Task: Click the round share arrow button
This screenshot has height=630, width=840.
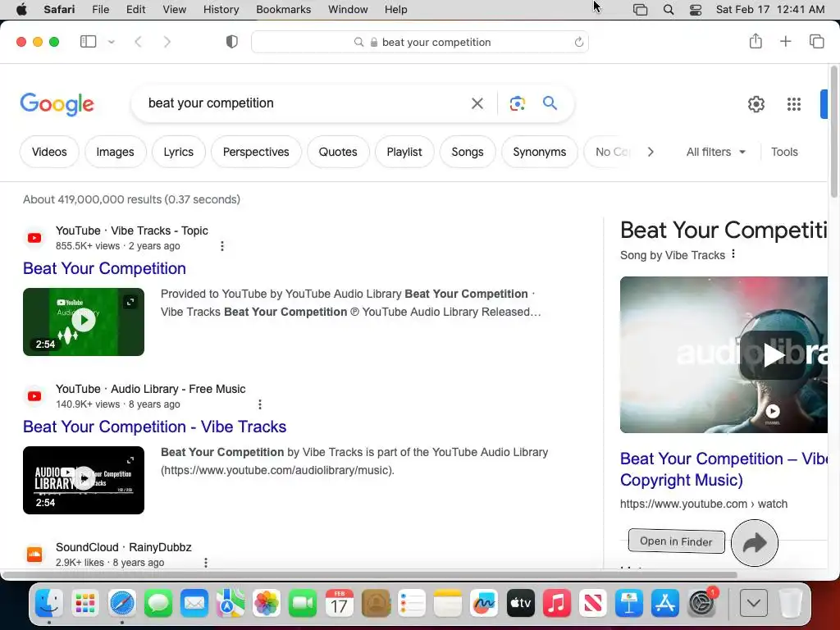Action: coord(755,543)
